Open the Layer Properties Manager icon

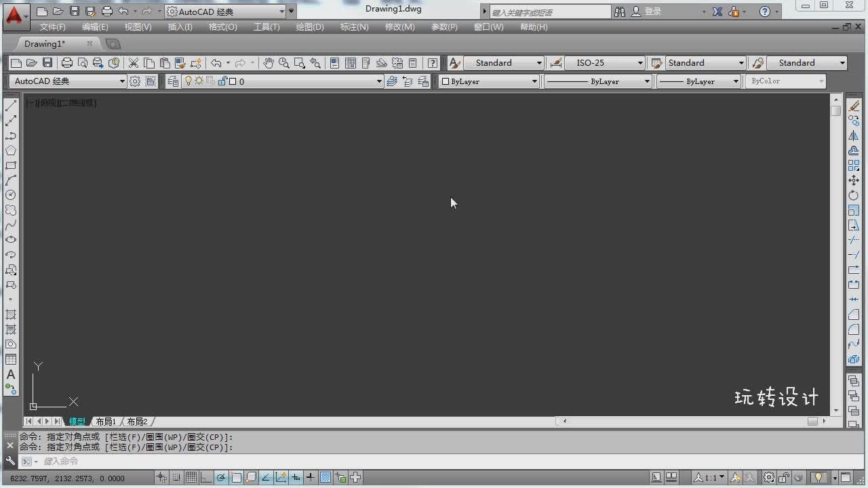tap(174, 81)
